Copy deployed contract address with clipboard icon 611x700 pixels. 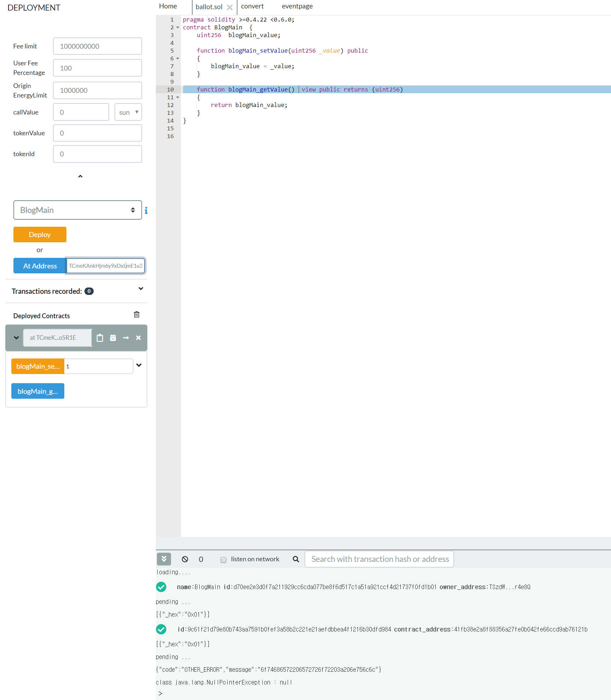pos(100,338)
